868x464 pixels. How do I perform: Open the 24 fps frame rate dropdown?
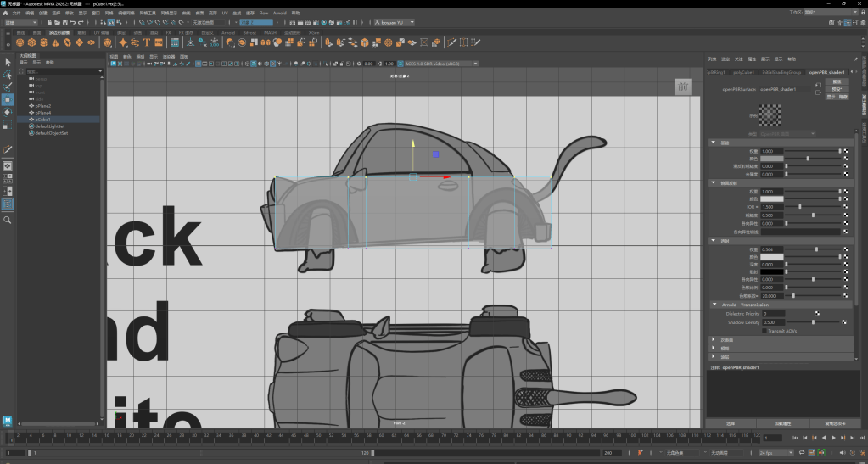pyautogui.click(x=777, y=453)
